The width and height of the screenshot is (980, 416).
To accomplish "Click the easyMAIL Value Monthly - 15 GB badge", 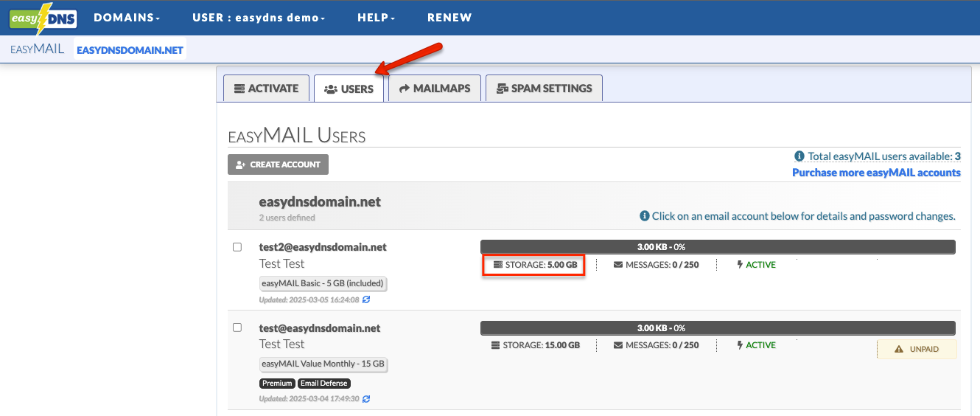I will 323,364.
